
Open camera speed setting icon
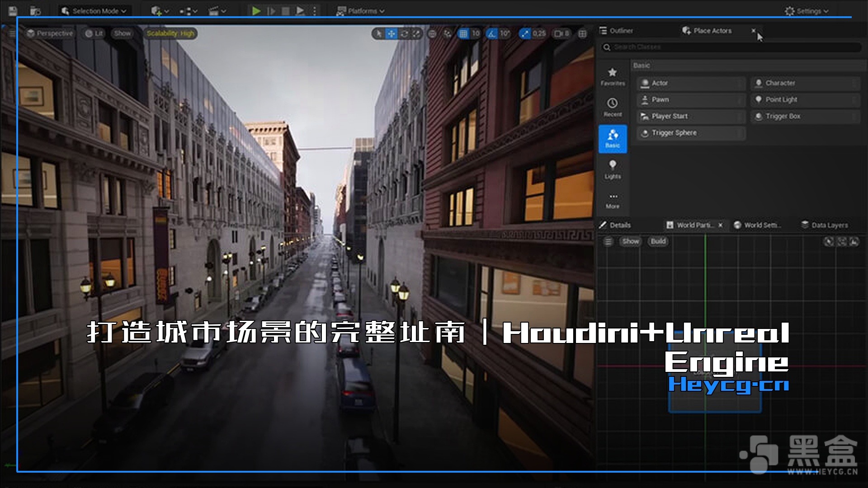coord(561,33)
